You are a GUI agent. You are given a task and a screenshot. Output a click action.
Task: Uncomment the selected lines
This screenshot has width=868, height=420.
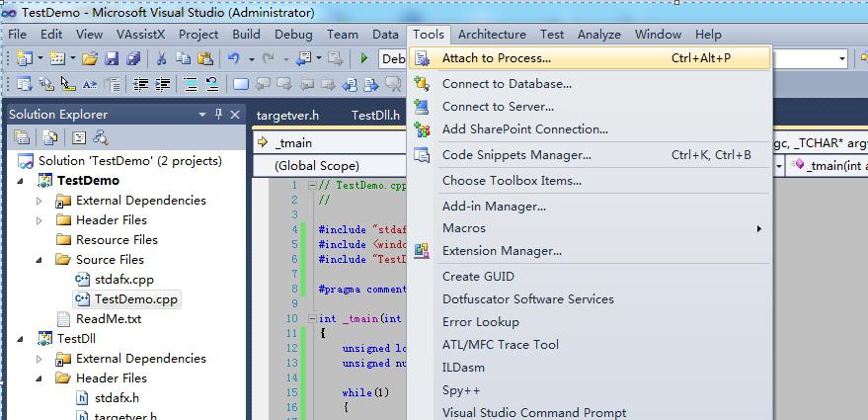(x=212, y=84)
